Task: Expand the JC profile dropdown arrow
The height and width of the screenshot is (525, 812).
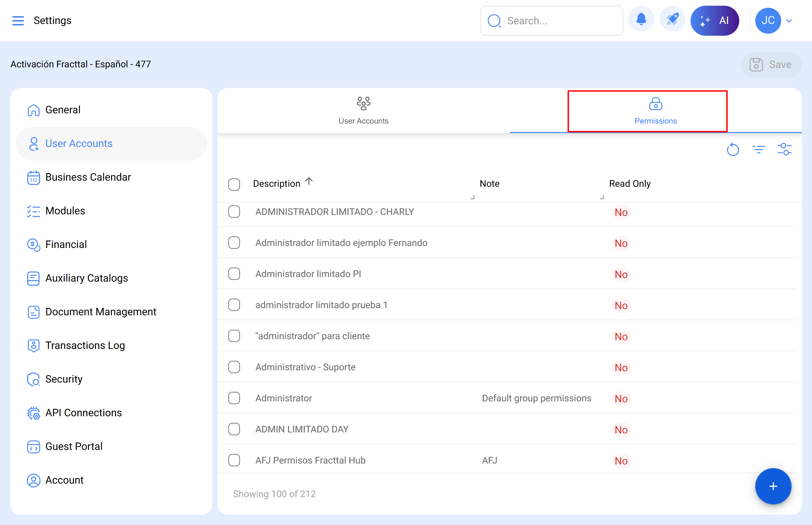Action: pyautogui.click(x=789, y=21)
